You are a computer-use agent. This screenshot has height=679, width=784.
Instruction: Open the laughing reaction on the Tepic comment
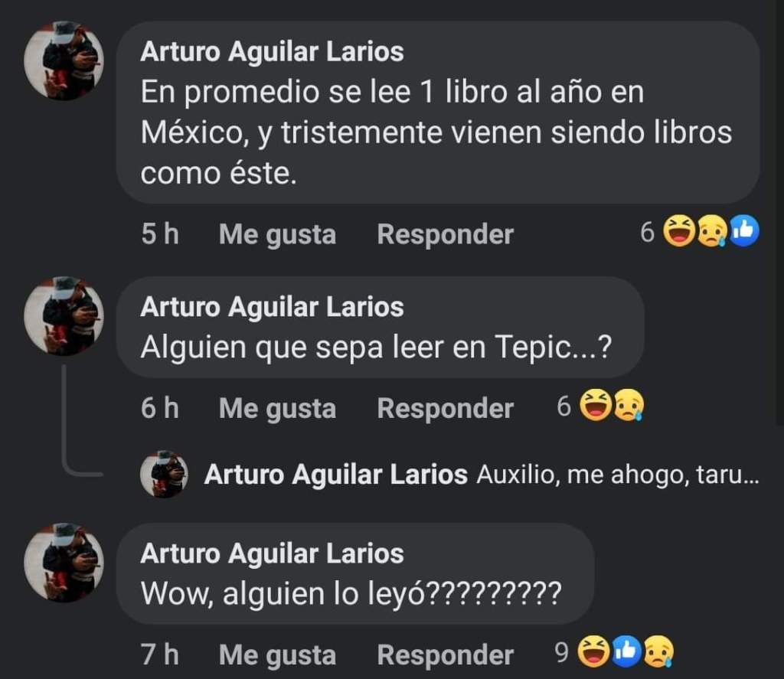click(596, 405)
